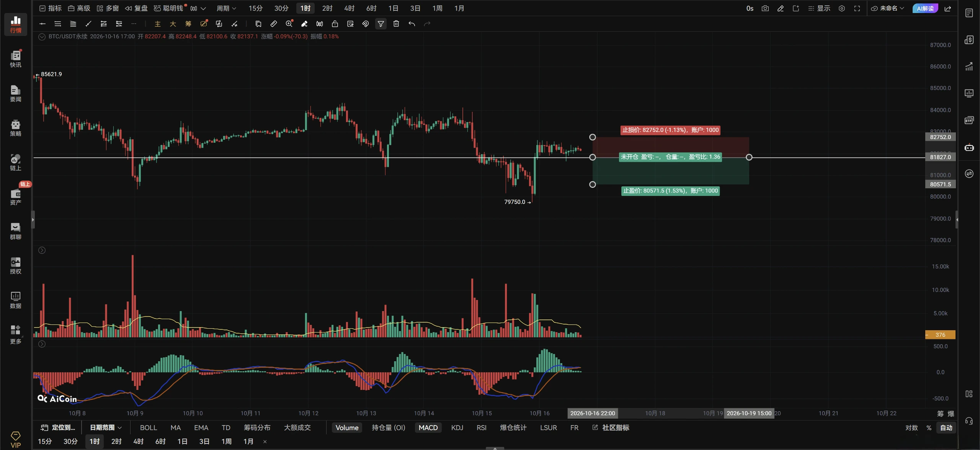Click the lock drawings icon
Image resolution: width=980 pixels, height=450 pixels.
(335, 24)
